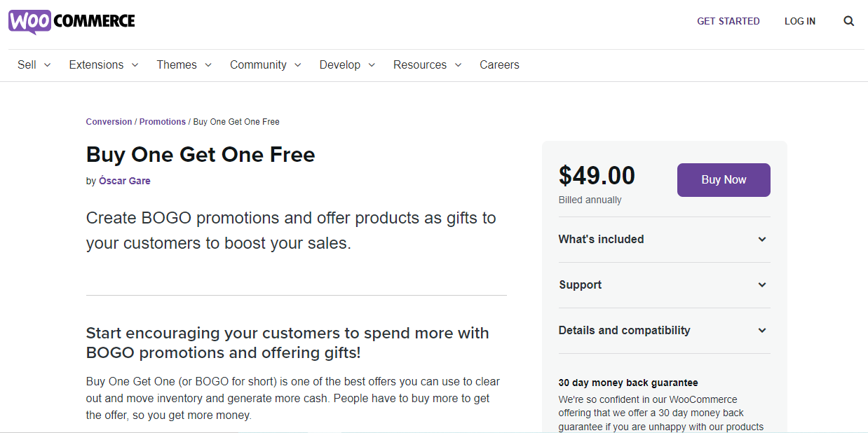Click the Log In link
Screen dimensions: 868x433
pyautogui.click(x=799, y=21)
